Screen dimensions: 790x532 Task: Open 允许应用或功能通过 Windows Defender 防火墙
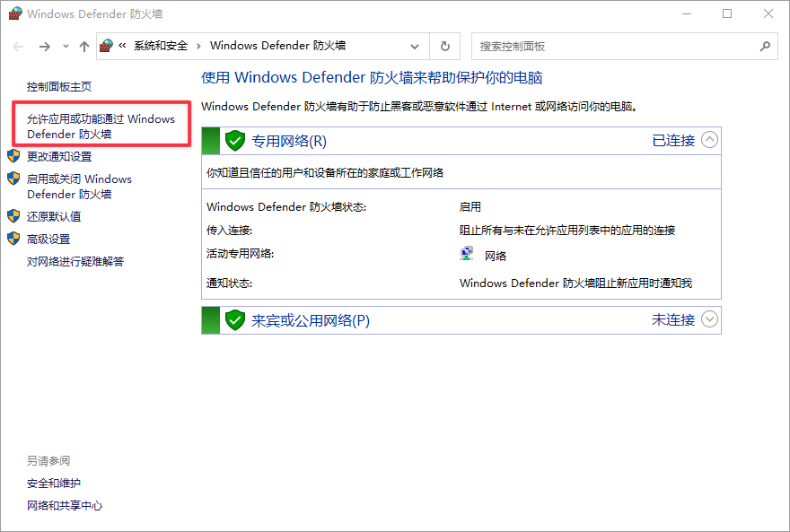coord(101,126)
